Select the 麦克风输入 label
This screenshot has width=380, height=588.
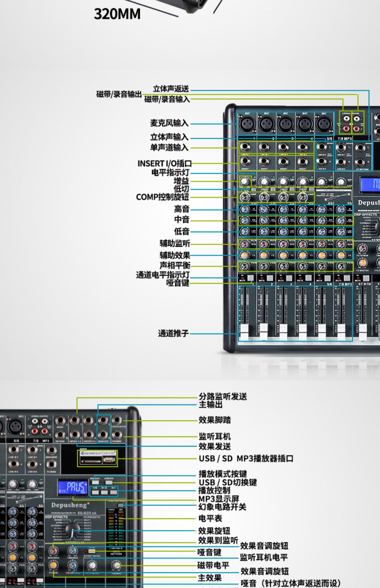tap(169, 123)
